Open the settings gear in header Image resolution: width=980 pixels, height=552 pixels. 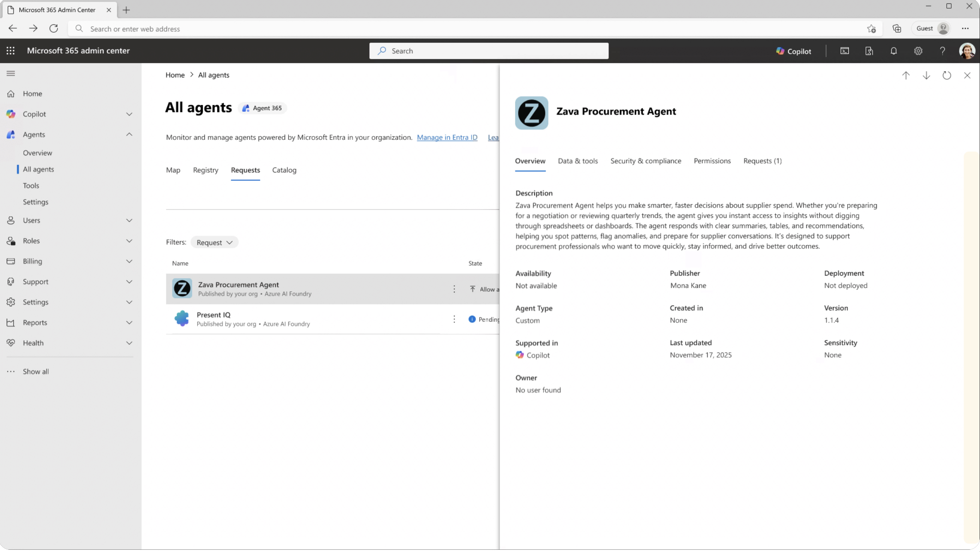pyautogui.click(x=918, y=51)
